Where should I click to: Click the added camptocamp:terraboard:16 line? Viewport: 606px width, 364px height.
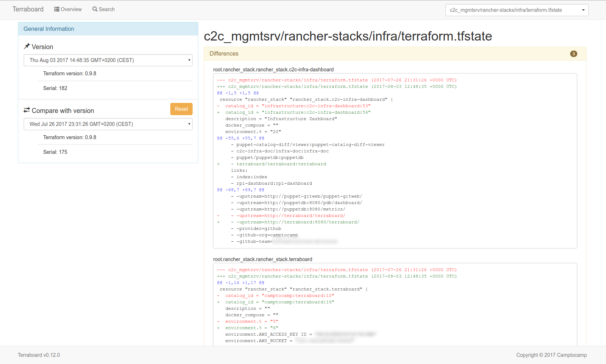coord(275,302)
